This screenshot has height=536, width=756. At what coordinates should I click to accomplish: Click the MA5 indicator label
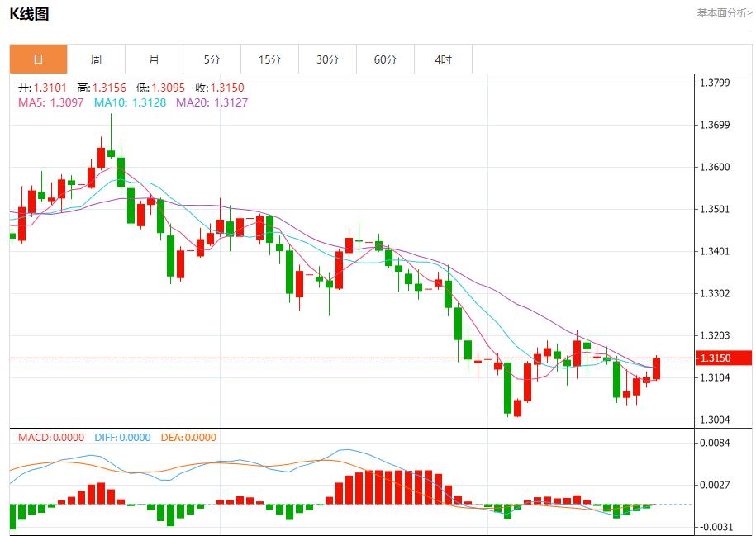tap(50, 102)
